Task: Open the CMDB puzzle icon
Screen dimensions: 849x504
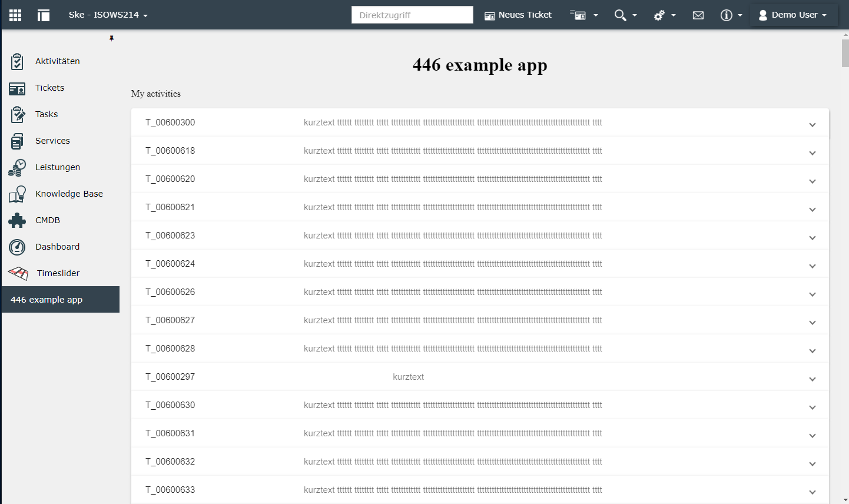Action: click(x=17, y=220)
